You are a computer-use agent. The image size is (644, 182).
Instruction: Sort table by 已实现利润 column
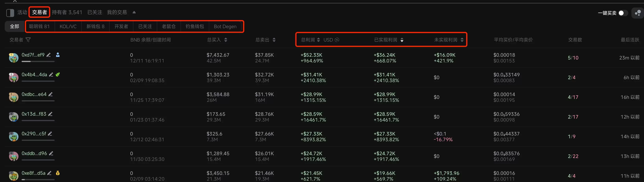[x=402, y=40]
